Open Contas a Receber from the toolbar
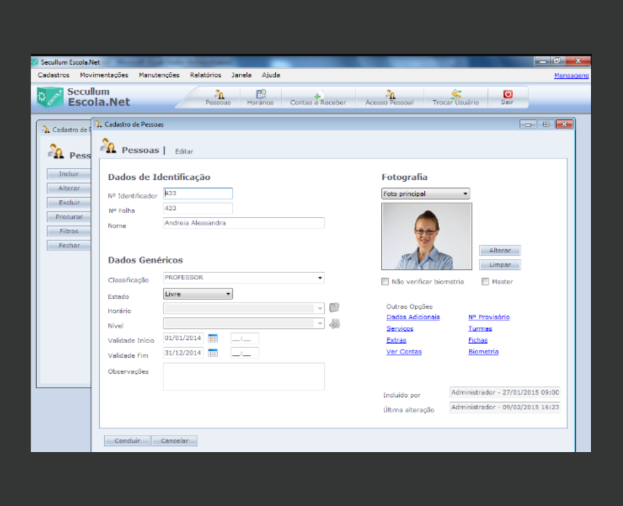 pos(318,97)
